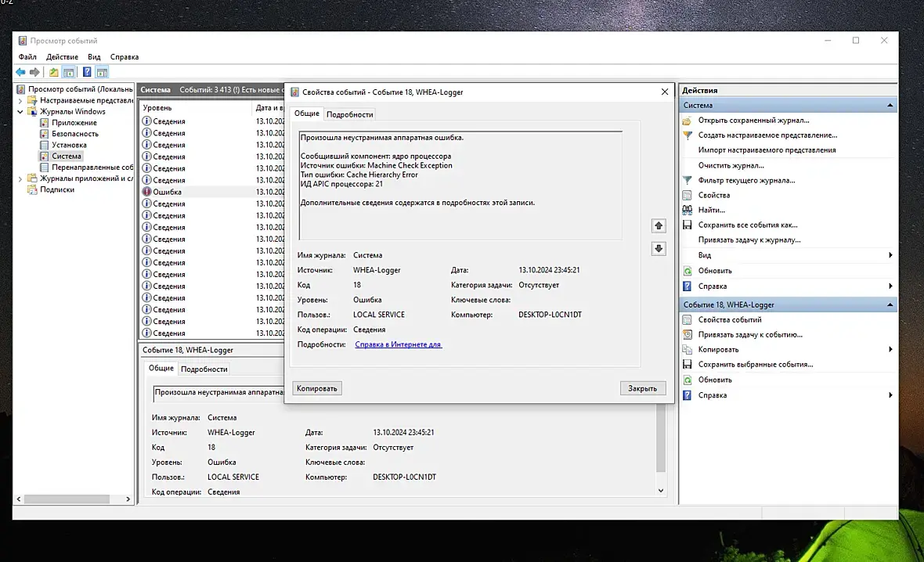Collapse the Событие 18, WHEA-Logger actions section
The width and height of the screenshot is (924, 562).
pos(890,304)
